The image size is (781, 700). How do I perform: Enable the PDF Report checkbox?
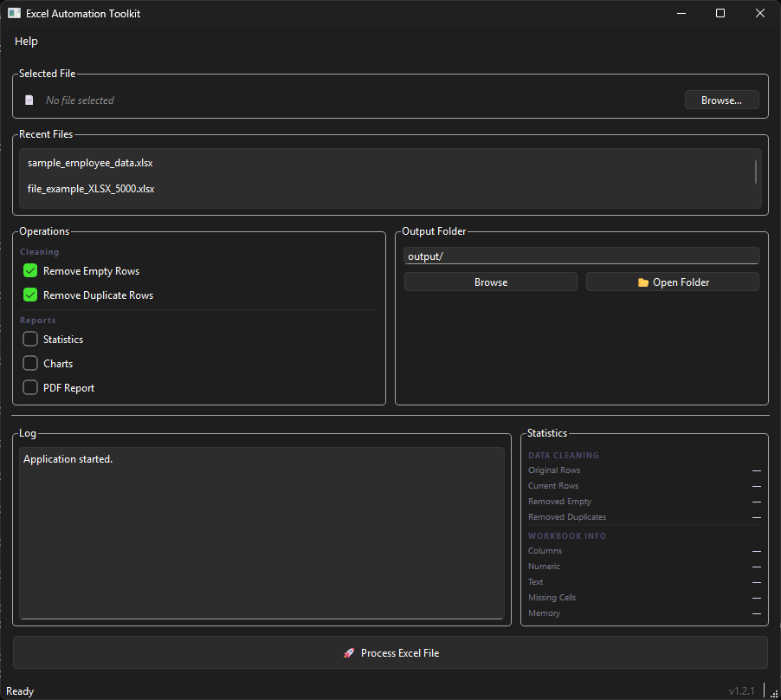point(30,387)
